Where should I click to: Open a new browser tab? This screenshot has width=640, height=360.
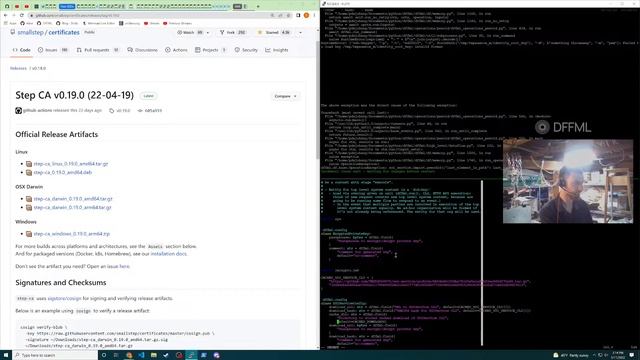point(258,6)
